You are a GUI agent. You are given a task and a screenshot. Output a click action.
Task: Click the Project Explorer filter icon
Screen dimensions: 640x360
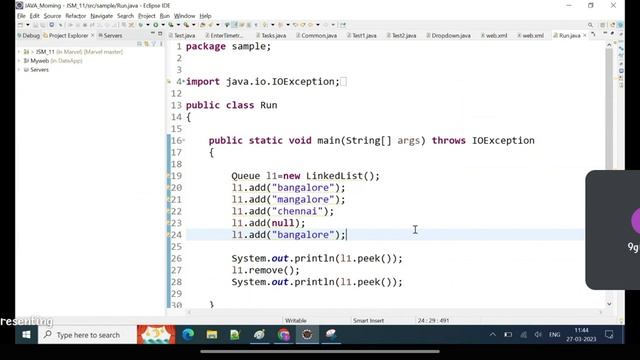[x=153, y=44]
